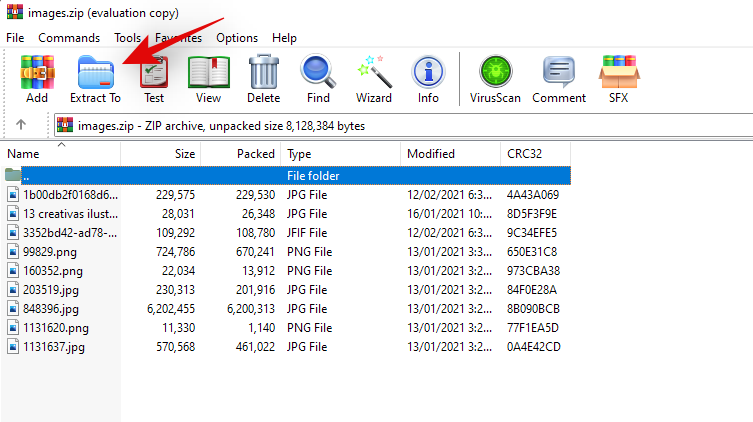Select file 3352bd42-ad78-...
The width and height of the screenshot is (753, 422).
point(70,233)
